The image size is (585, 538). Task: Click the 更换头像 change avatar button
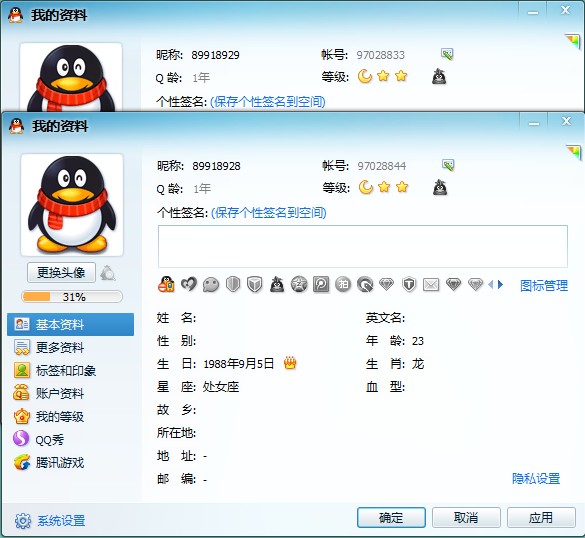(61, 273)
